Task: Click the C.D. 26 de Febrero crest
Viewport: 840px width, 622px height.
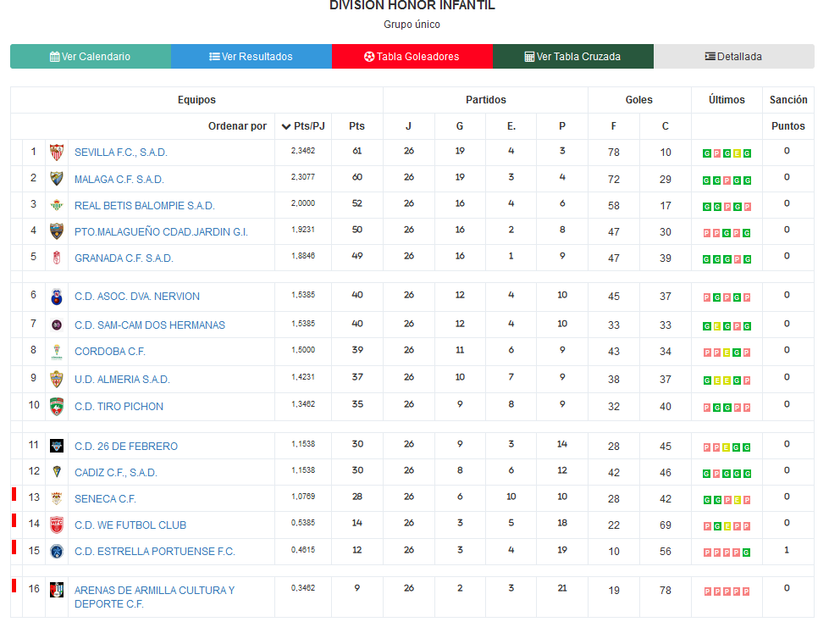Action: 56,446
